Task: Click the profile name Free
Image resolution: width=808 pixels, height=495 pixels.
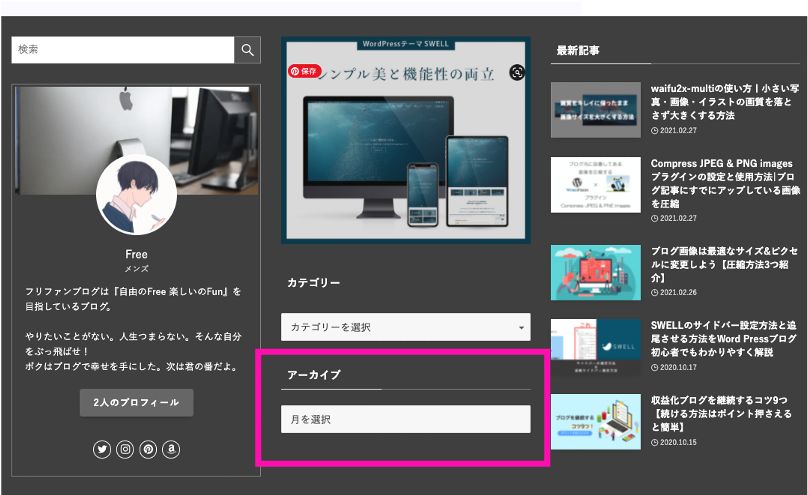Action: [137, 254]
